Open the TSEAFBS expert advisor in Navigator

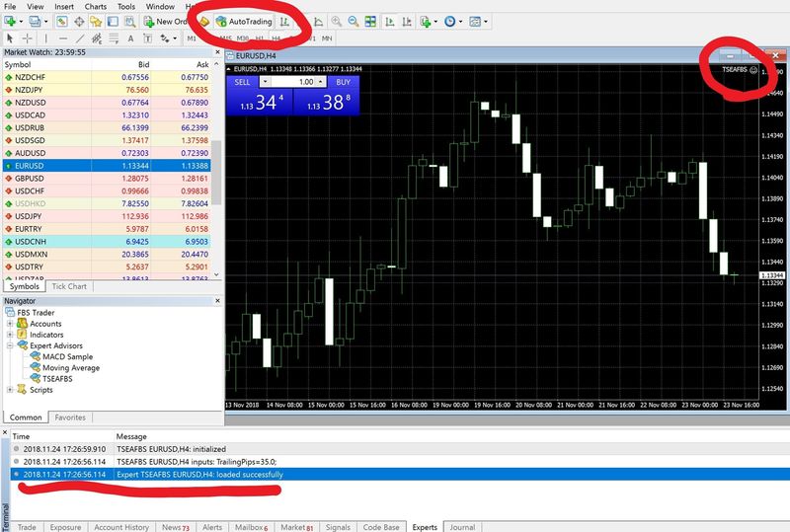pos(58,379)
